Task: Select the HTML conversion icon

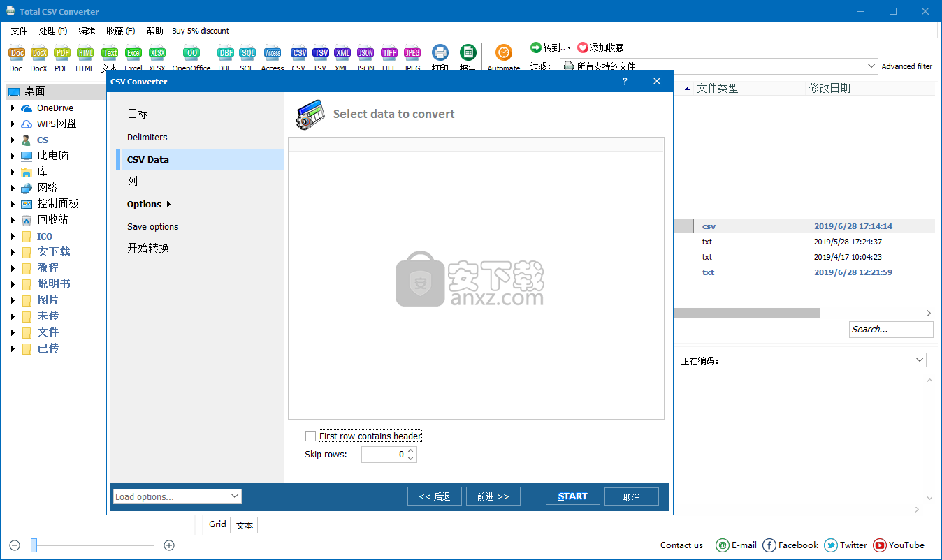Action: (85, 53)
